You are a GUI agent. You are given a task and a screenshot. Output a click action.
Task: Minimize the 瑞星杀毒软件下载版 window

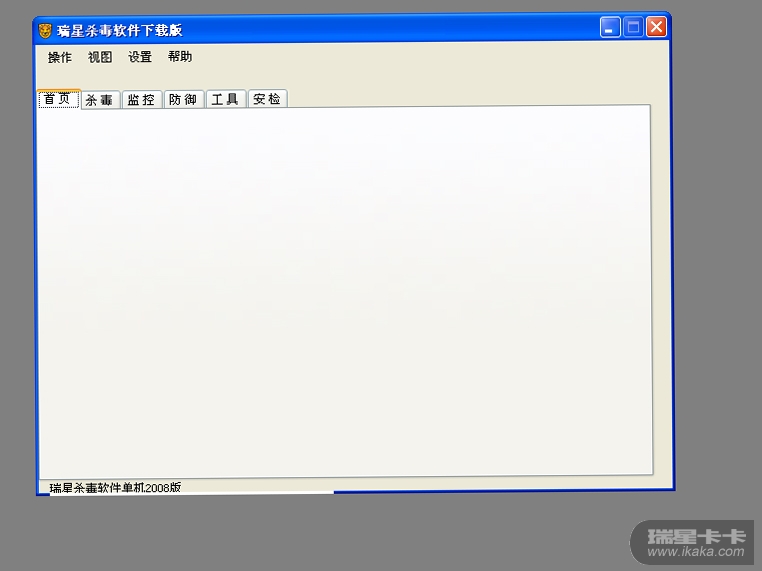click(x=610, y=27)
